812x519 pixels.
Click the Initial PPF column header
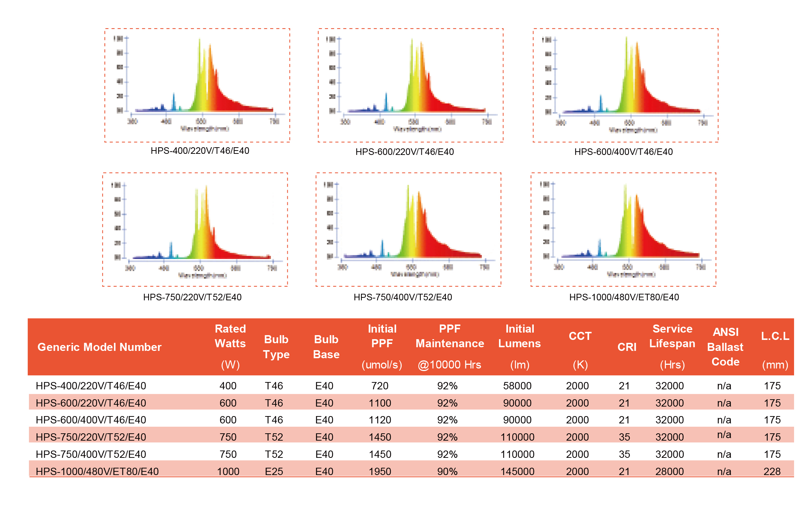pyautogui.click(x=381, y=346)
